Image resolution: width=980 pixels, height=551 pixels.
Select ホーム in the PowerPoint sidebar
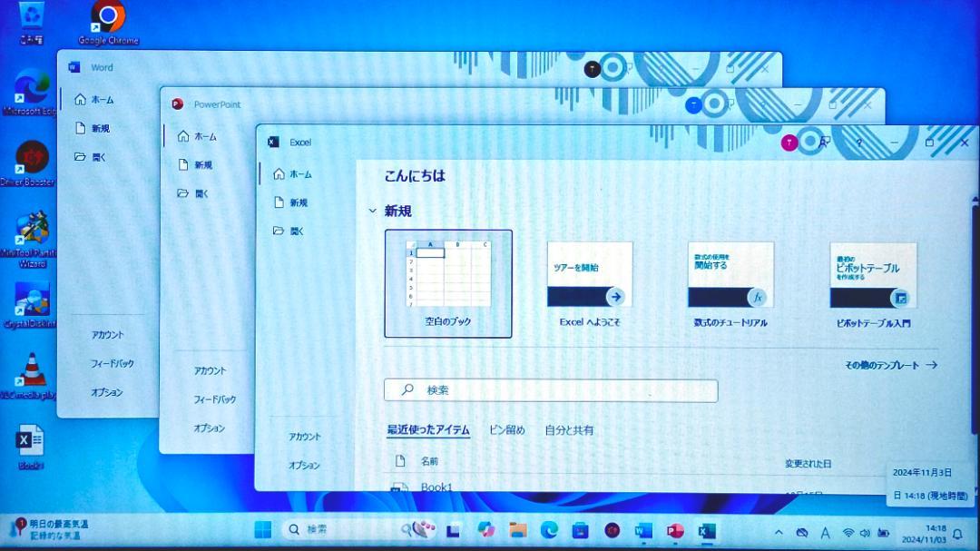[197, 136]
